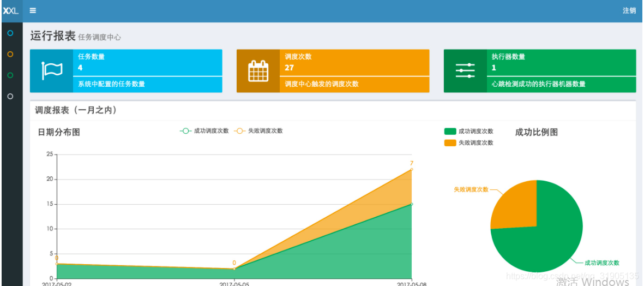This screenshot has height=286, width=644.
Task: Toggle 成功调度次数 series in line chart legend
Action: 204,130
